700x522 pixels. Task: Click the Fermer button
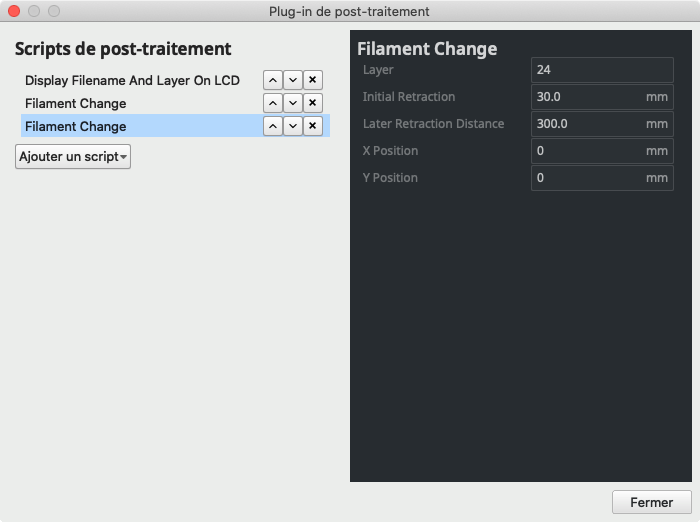point(651,502)
